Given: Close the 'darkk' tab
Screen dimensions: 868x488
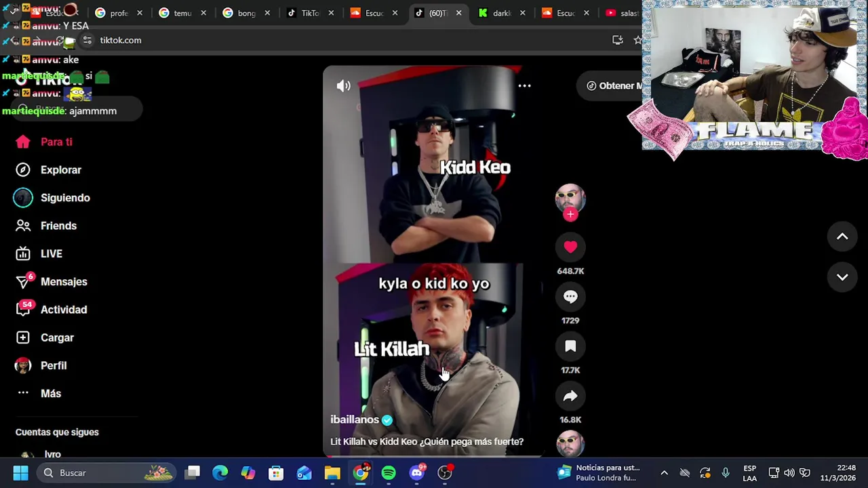Looking at the screenshot, I should [x=522, y=13].
